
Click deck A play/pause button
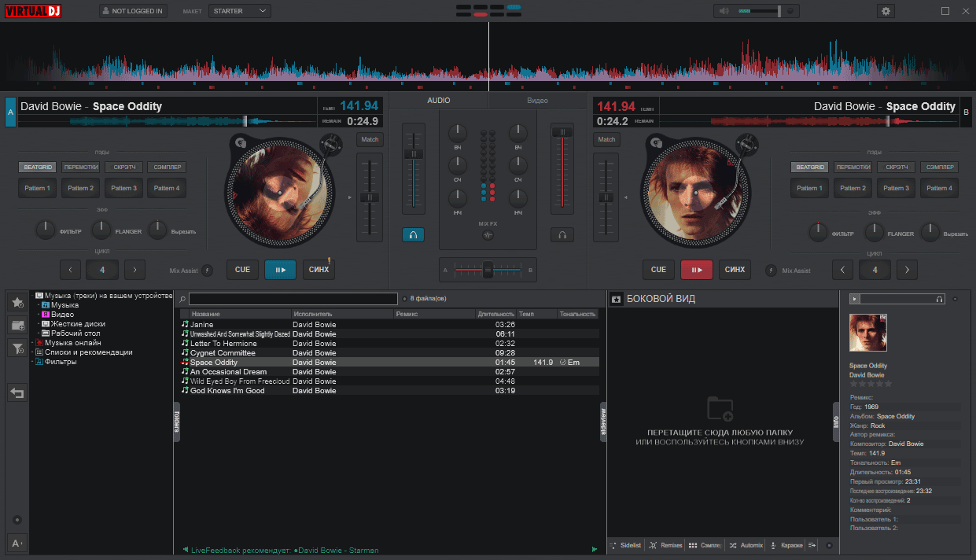click(280, 270)
